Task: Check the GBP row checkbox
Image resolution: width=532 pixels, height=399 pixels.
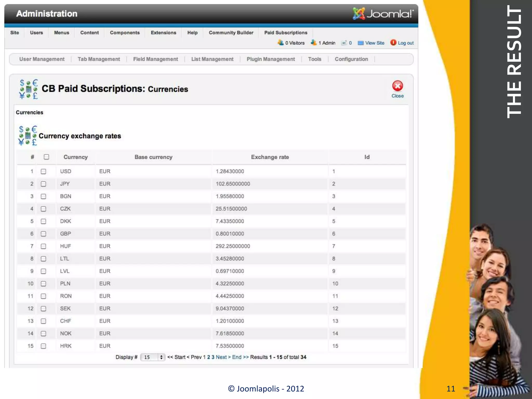Action: (x=43, y=234)
